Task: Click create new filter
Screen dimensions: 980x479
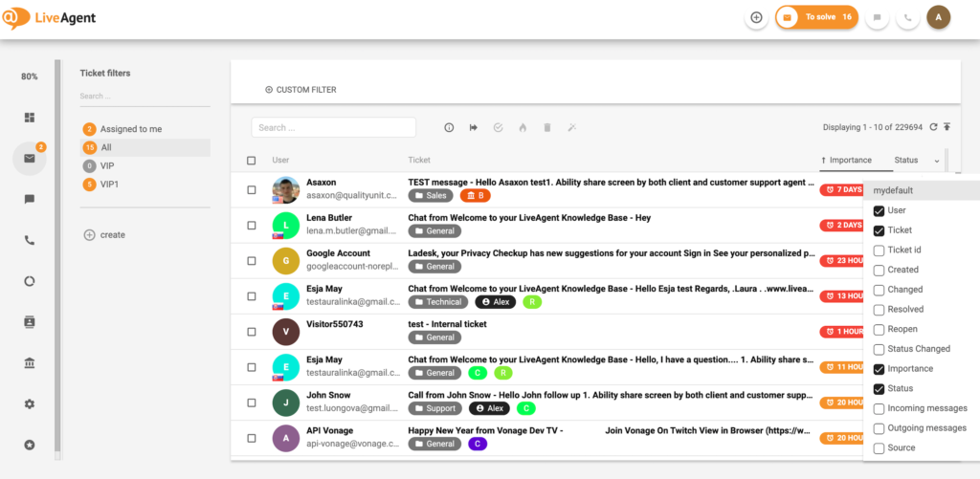Action: [x=104, y=235]
